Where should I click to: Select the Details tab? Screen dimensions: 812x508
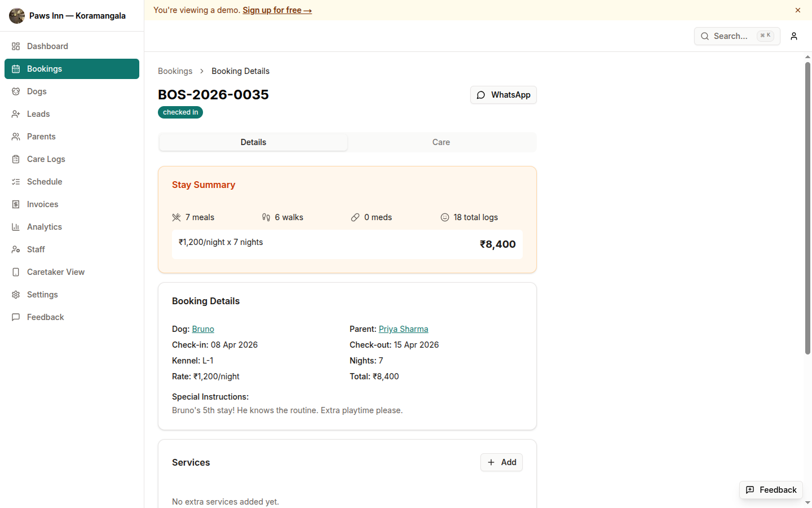pyautogui.click(x=253, y=142)
